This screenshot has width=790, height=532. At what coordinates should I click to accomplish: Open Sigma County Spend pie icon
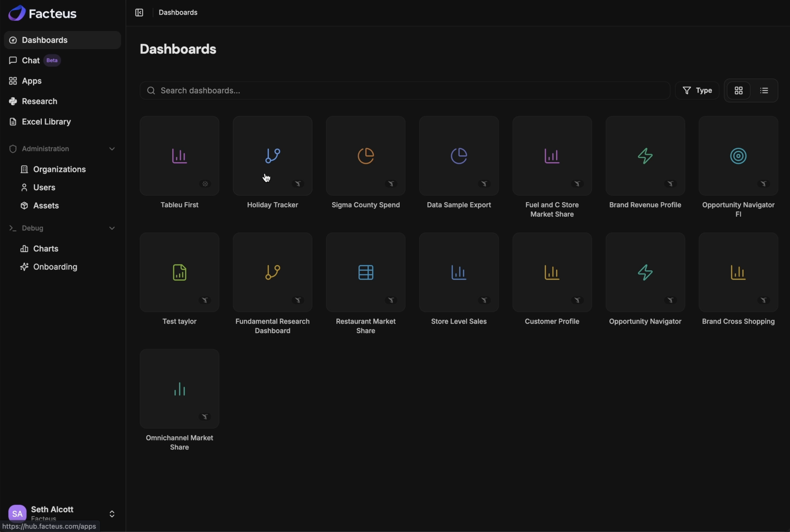click(x=366, y=156)
